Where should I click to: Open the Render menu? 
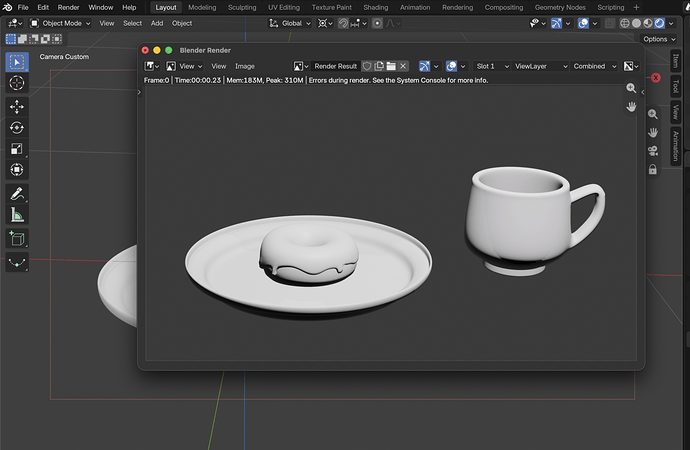(68, 7)
